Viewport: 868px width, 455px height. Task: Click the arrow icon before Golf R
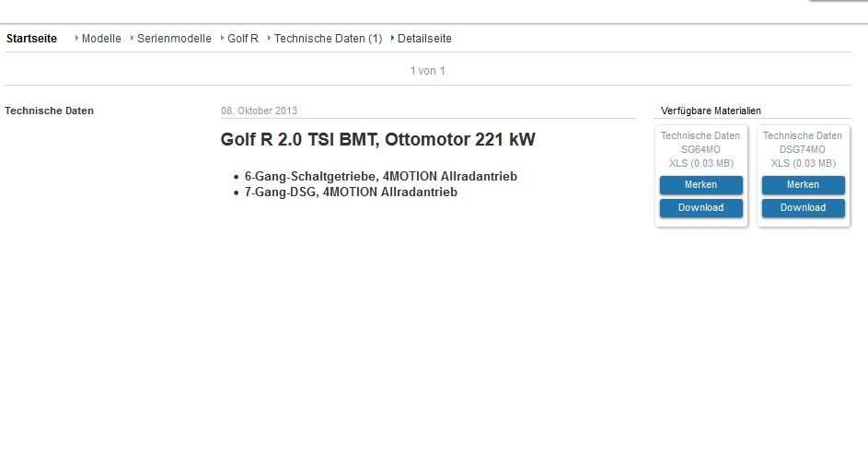(223, 39)
